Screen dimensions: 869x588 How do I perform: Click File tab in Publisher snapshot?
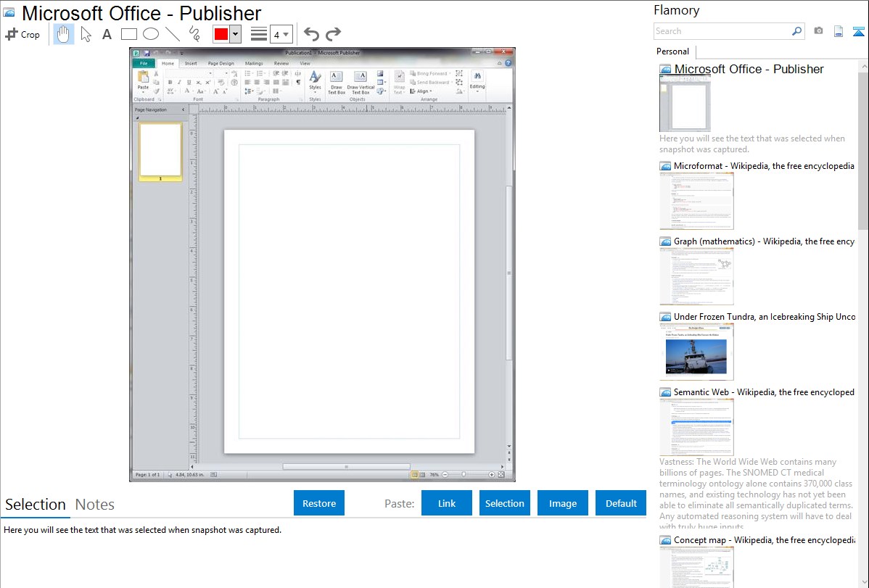point(144,63)
